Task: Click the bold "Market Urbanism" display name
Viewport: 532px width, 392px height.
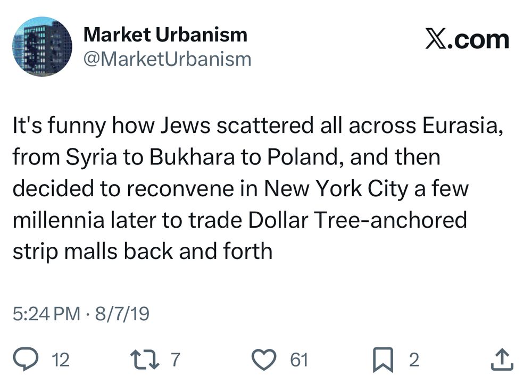Action: tap(165, 36)
